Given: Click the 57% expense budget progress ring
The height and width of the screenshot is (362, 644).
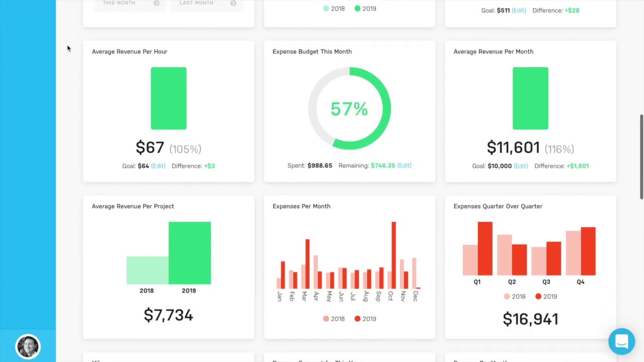Looking at the screenshot, I should 349,108.
